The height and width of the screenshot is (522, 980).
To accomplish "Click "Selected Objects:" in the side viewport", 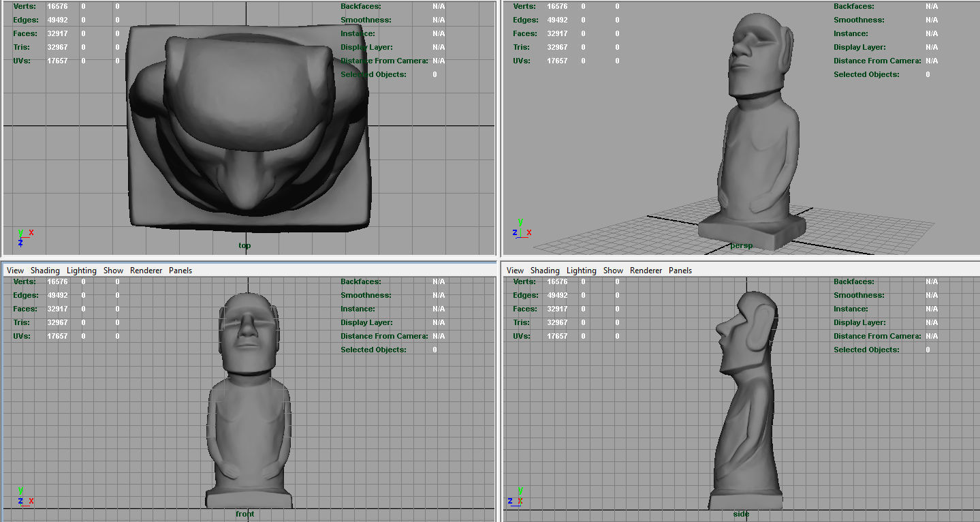I will (866, 350).
